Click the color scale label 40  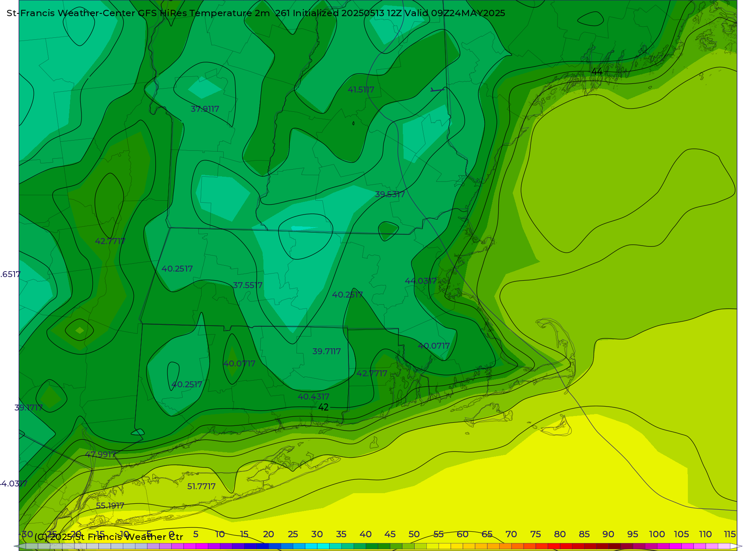coord(366,534)
